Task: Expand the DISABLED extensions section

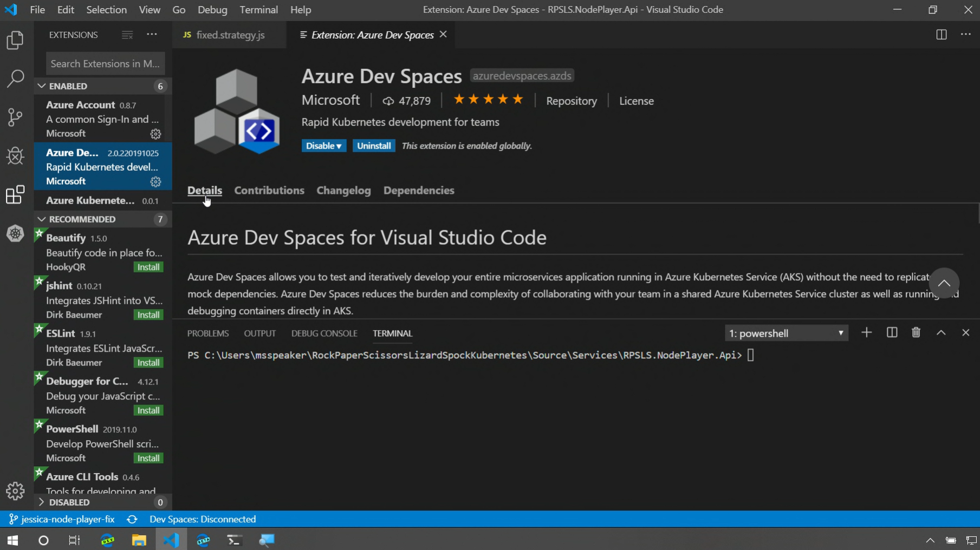Action: (x=42, y=502)
